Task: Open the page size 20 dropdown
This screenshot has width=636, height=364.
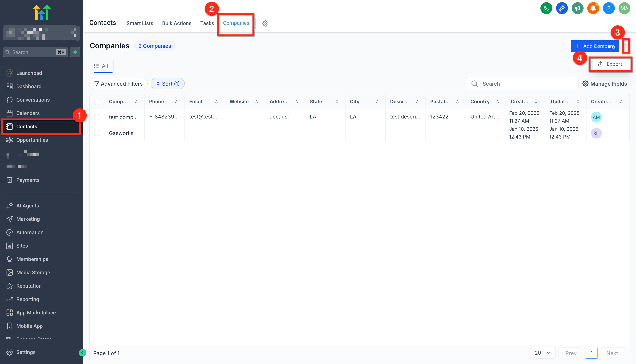Action: tap(542, 353)
